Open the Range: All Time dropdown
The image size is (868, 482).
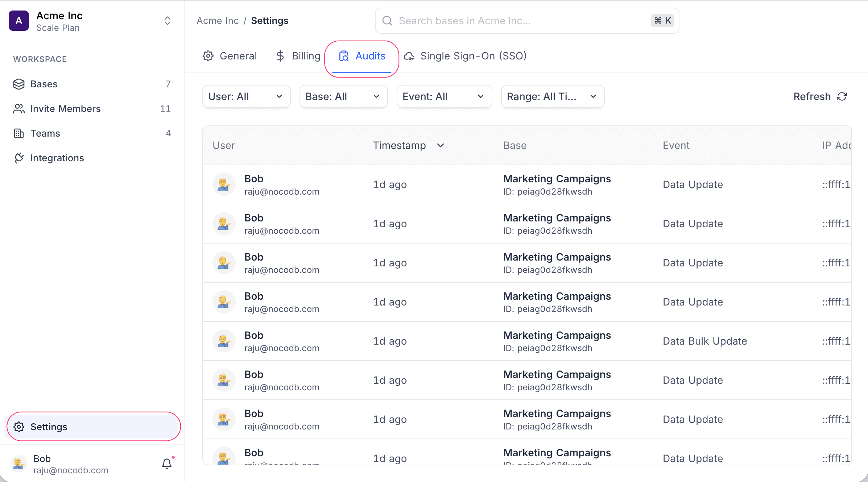click(553, 96)
